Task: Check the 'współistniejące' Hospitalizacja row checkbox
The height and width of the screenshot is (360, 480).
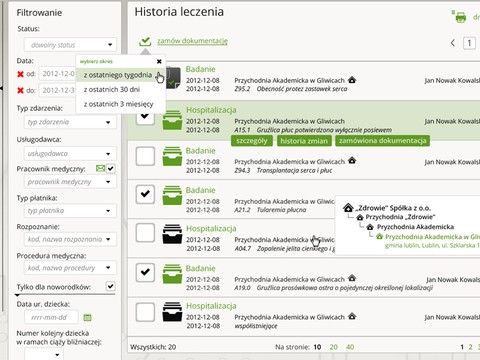Action: tap(145, 312)
